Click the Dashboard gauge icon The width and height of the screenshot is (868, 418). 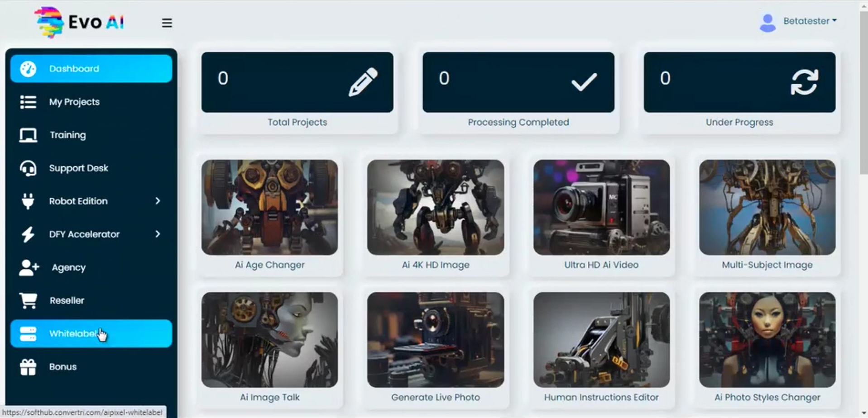pos(28,69)
